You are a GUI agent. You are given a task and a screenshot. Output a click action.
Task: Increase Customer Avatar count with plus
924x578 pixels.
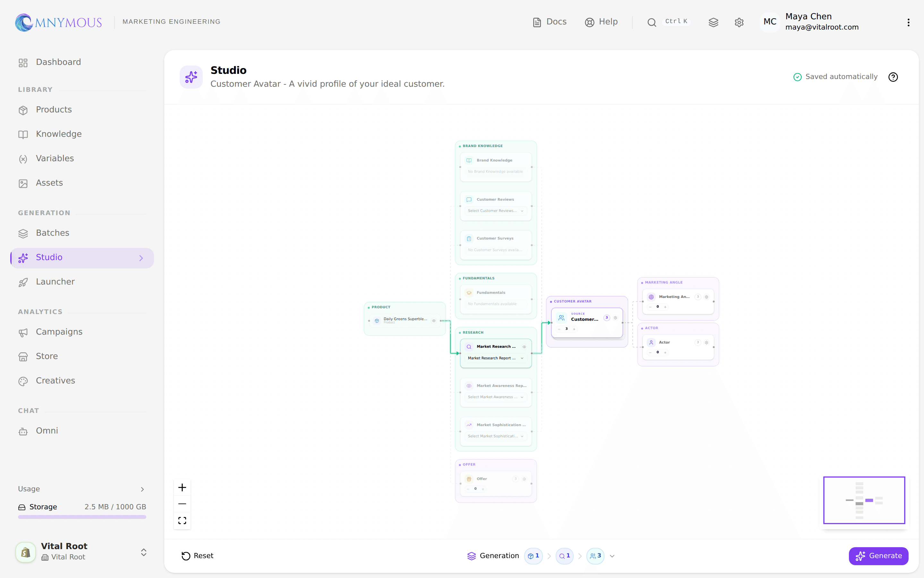pos(574,329)
